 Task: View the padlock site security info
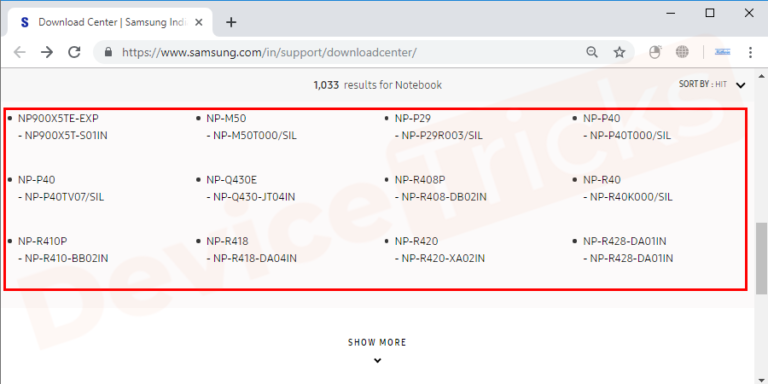click(x=109, y=52)
